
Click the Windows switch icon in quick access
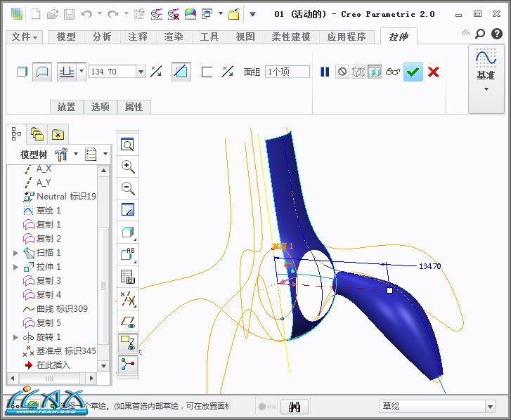(x=207, y=14)
